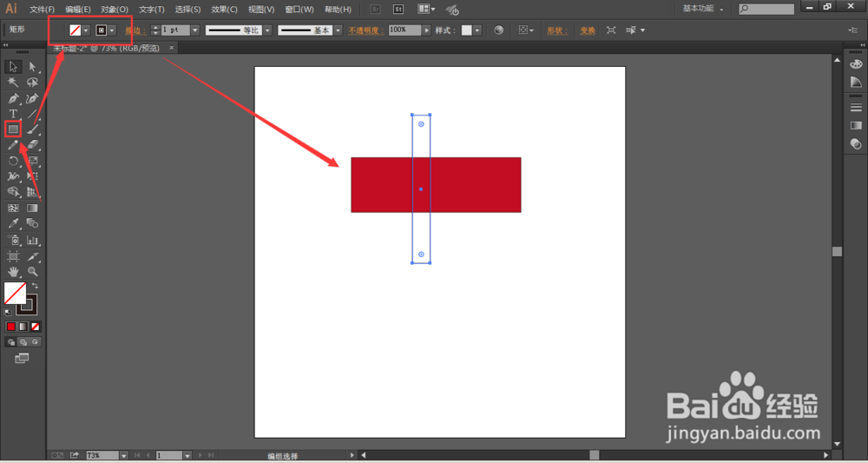This screenshot has height=463, width=868.
Task: Click the toolbox fill color box
Action: pyautogui.click(x=15, y=294)
